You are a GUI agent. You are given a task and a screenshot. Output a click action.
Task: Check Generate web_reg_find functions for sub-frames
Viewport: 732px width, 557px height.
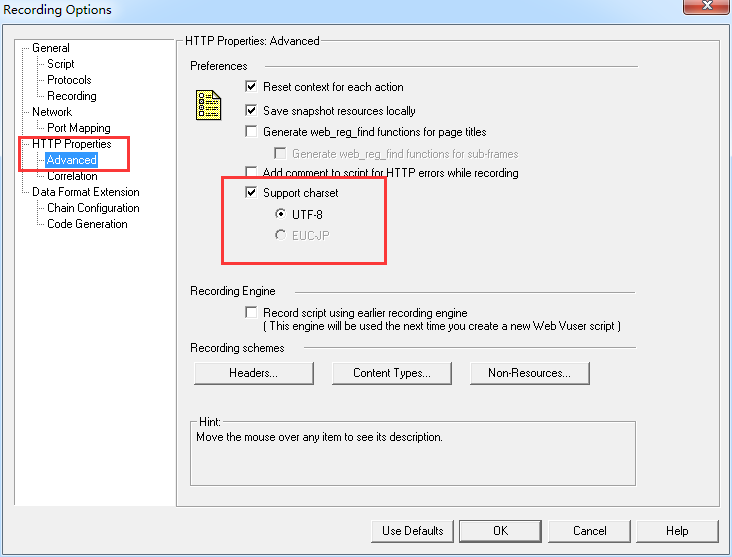coord(280,153)
